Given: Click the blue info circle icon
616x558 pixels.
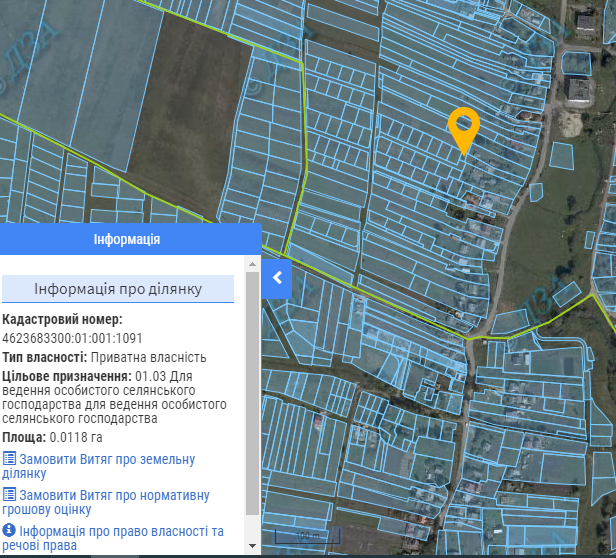Looking at the screenshot, I should coord(9,530).
